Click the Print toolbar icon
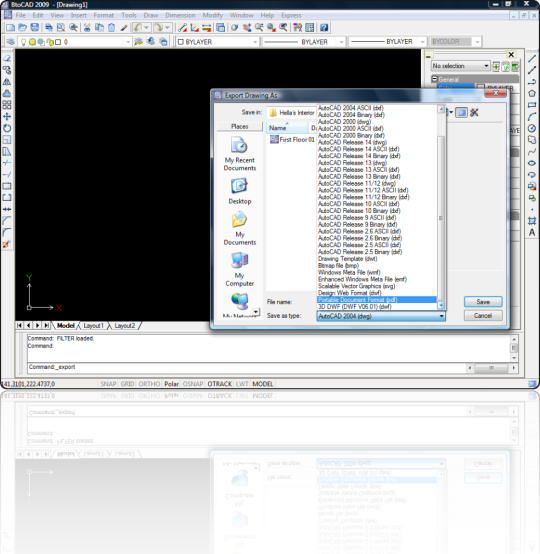Screen dimensions: 540x554 (x=49, y=28)
